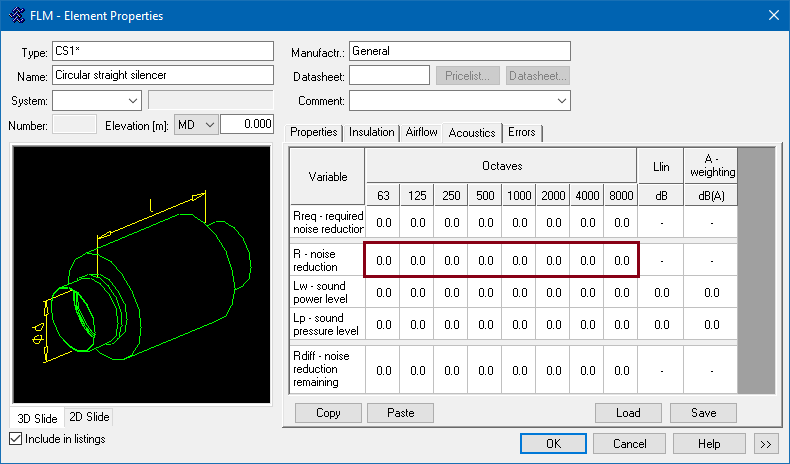Save acoustic data with Save button
790x464 pixels.
[703, 413]
